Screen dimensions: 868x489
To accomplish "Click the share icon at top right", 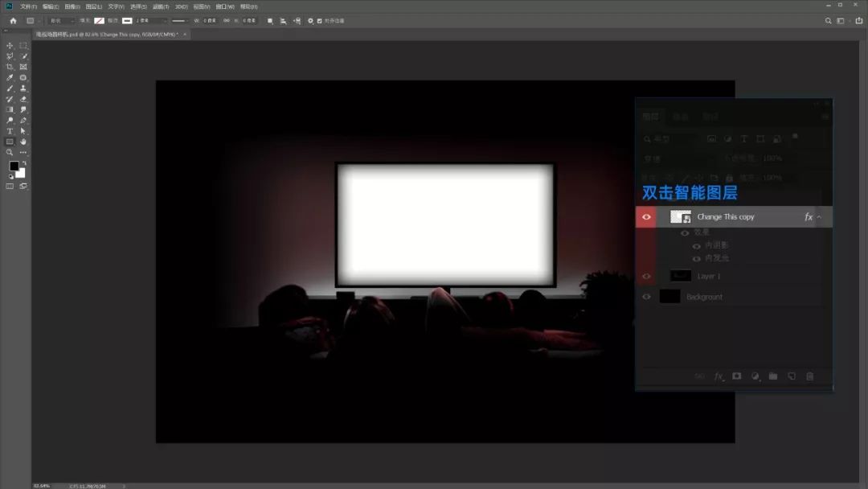I will pyautogui.click(x=859, y=20).
